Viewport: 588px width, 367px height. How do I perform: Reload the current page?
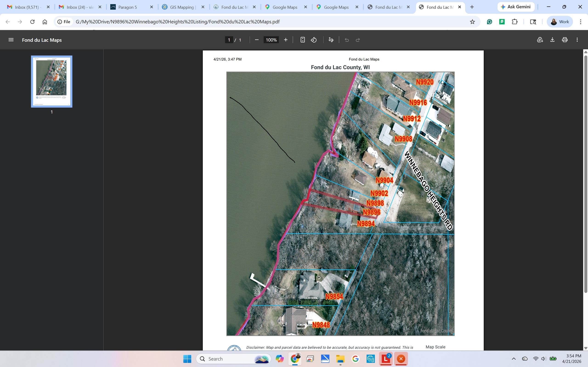tap(32, 22)
